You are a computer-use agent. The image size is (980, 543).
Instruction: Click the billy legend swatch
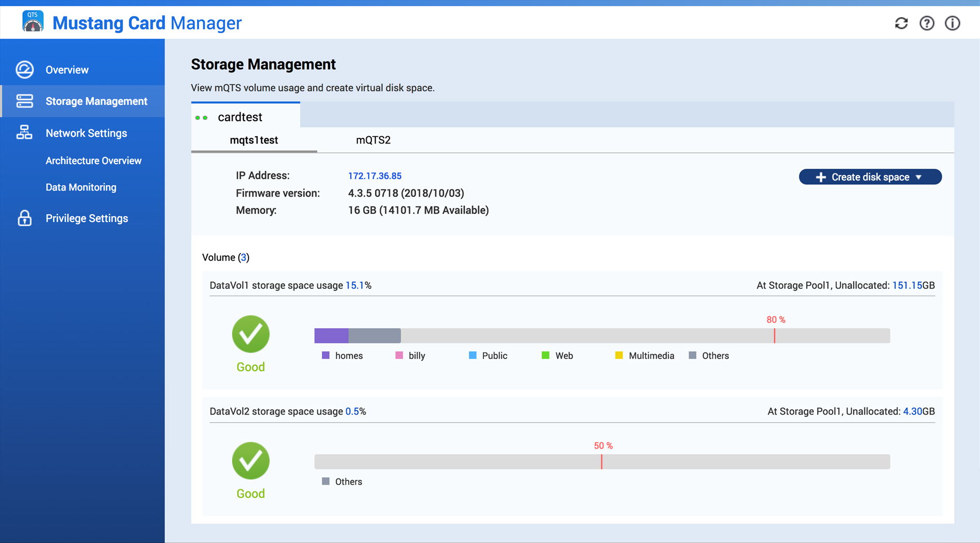[399, 355]
